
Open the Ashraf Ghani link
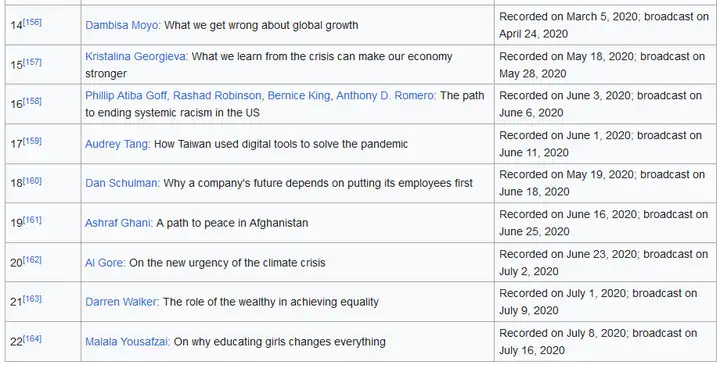point(118,223)
